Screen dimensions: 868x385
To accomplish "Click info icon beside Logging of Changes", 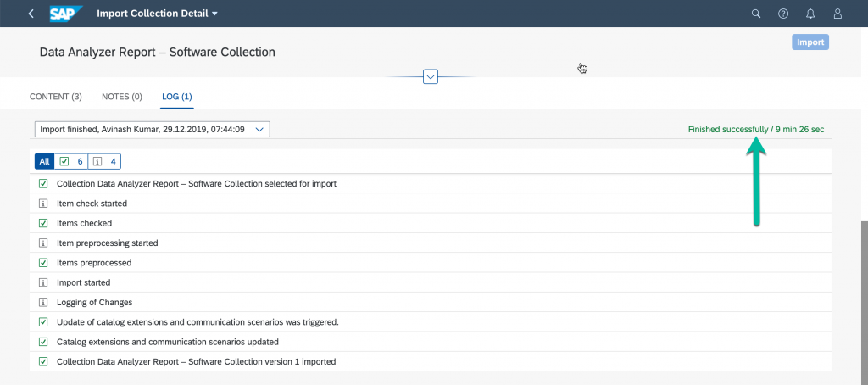I will [43, 303].
